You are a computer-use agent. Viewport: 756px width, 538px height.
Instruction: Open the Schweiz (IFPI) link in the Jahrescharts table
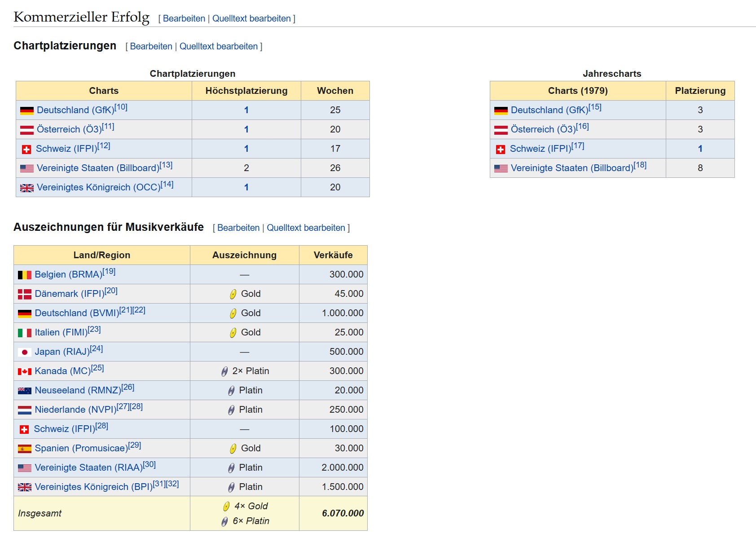[541, 149]
